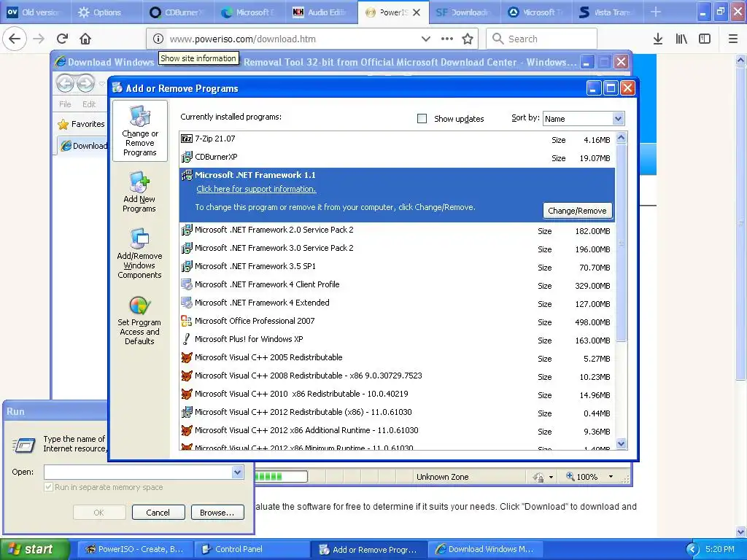This screenshot has height=560, width=747.
Task: Switch to the Audio Editor Firefox tab
Action: point(321,12)
